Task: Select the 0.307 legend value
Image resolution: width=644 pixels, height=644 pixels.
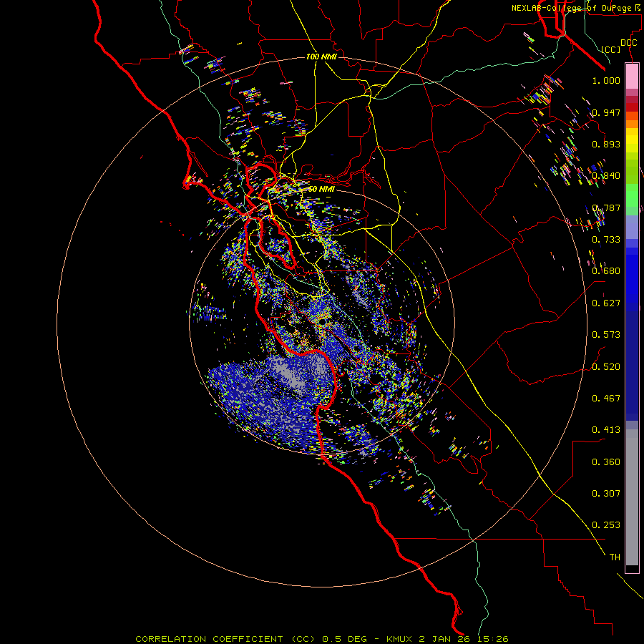Action: 606,494
